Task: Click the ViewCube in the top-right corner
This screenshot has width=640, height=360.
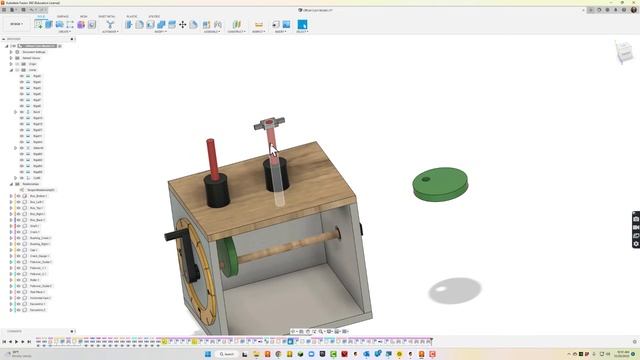Action: [624, 52]
